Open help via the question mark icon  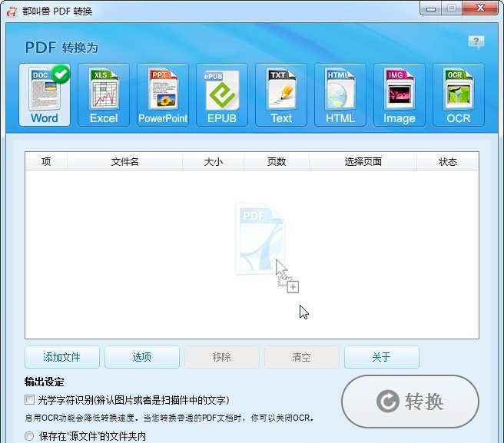tap(476, 42)
